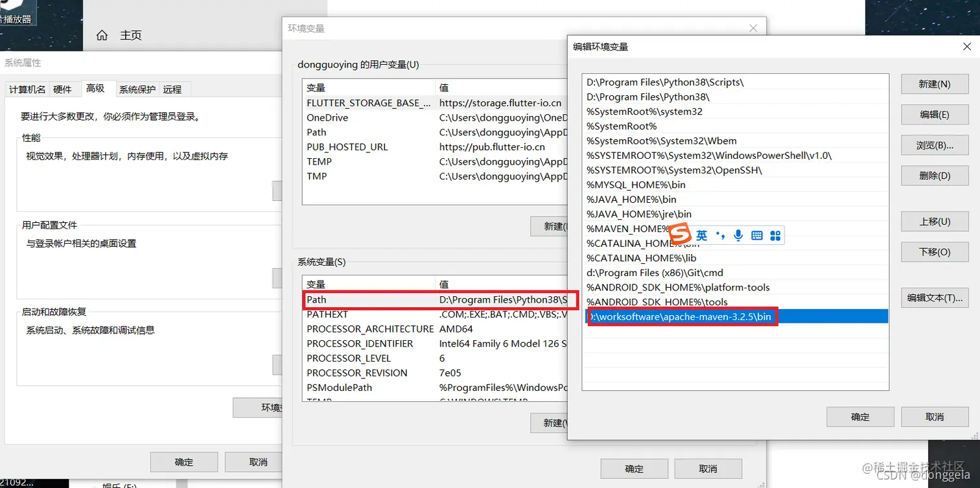This screenshot has width=980, height=488.
Task: Select the PROCESSOR_LEVEL system variable
Action: tap(435, 358)
